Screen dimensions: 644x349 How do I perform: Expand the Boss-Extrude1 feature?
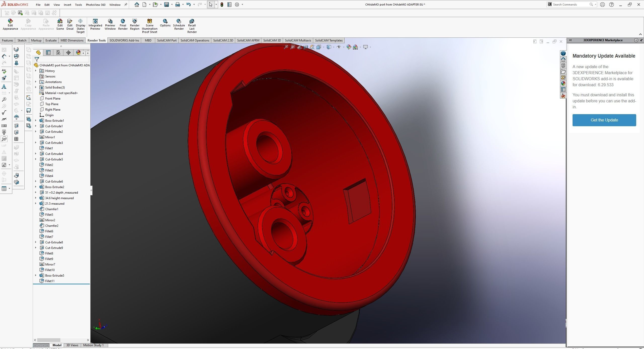pyautogui.click(x=36, y=121)
